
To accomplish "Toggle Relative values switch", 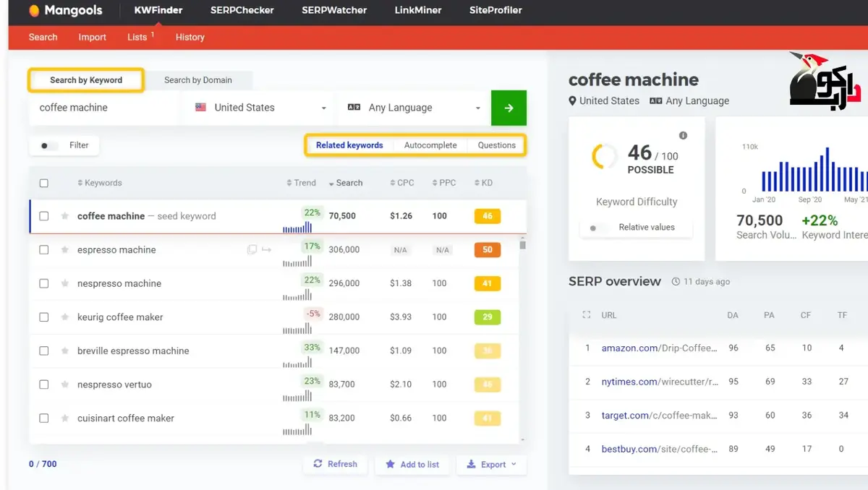I will tap(597, 228).
